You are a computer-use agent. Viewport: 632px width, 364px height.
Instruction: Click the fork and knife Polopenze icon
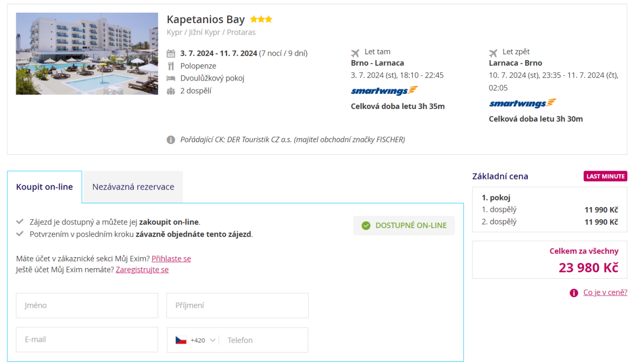click(x=171, y=66)
